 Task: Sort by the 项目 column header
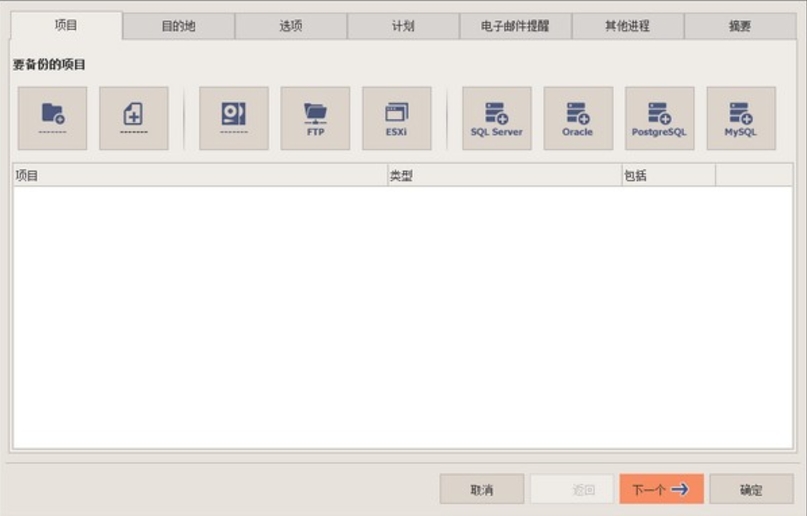pyautogui.click(x=200, y=175)
